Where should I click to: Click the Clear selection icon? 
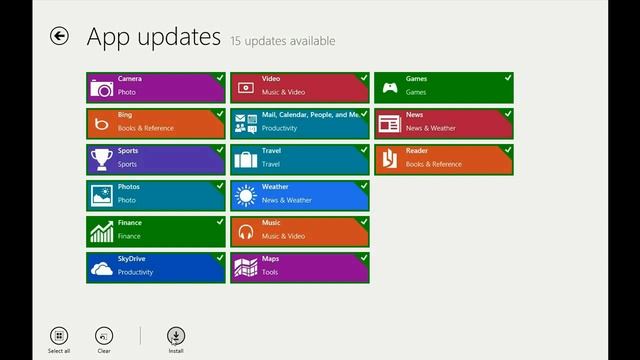[x=104, y=336]
